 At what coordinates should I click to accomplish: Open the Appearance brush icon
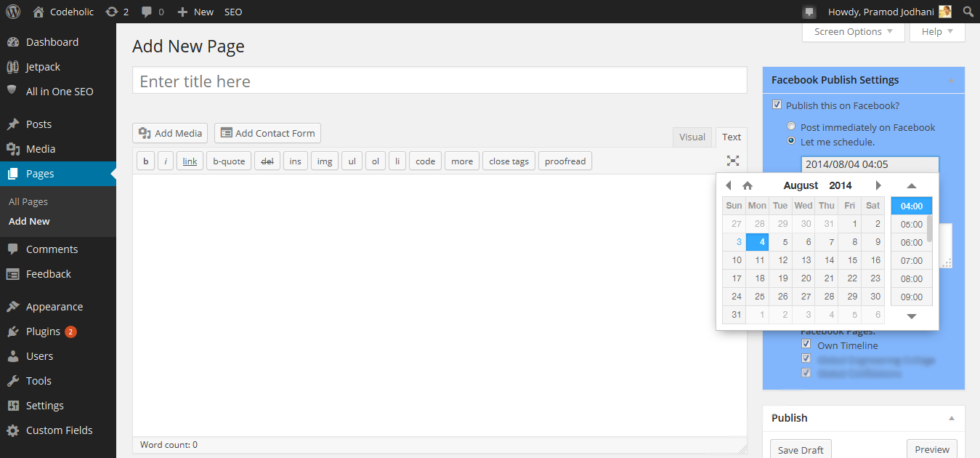click(12, 307)
